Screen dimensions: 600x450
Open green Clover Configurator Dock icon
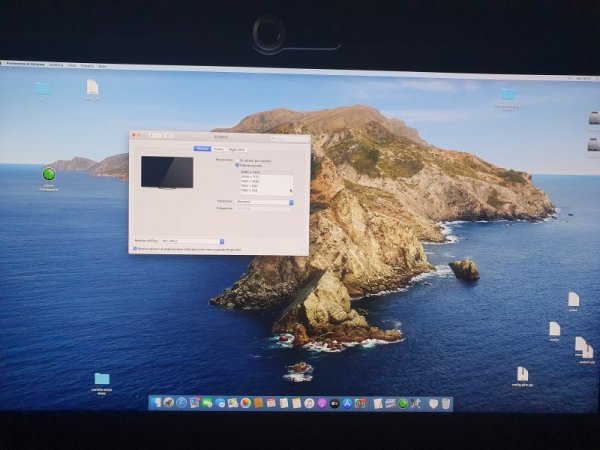403,403
